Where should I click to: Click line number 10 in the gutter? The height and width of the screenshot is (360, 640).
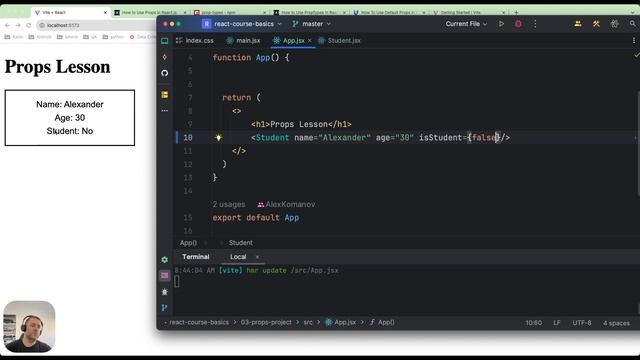[x=188, y=138]
